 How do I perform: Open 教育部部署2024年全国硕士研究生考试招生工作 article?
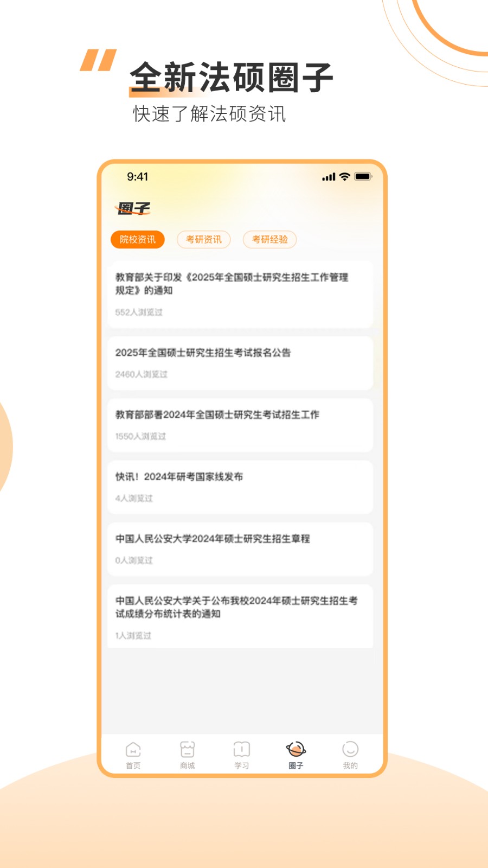pyautogui.click(x=240, y=425)
